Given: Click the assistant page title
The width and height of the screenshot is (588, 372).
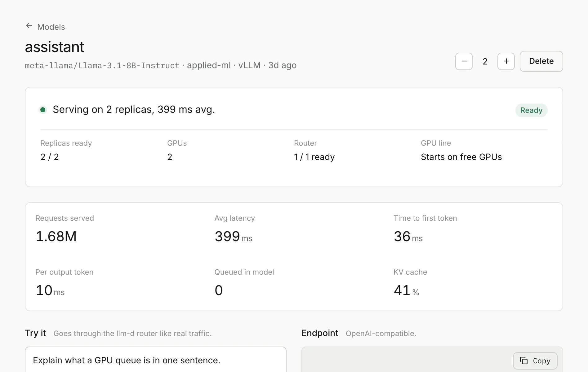Looking at the screenshot, I should pos(55,47).
